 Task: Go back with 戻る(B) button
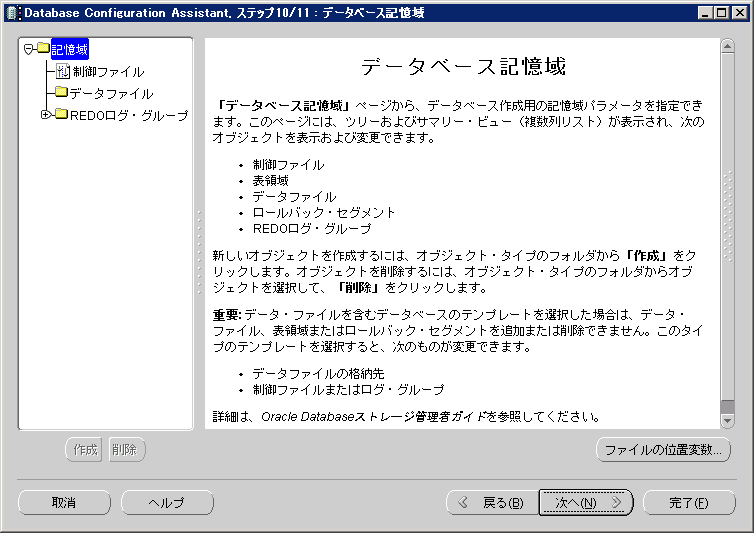490,503
